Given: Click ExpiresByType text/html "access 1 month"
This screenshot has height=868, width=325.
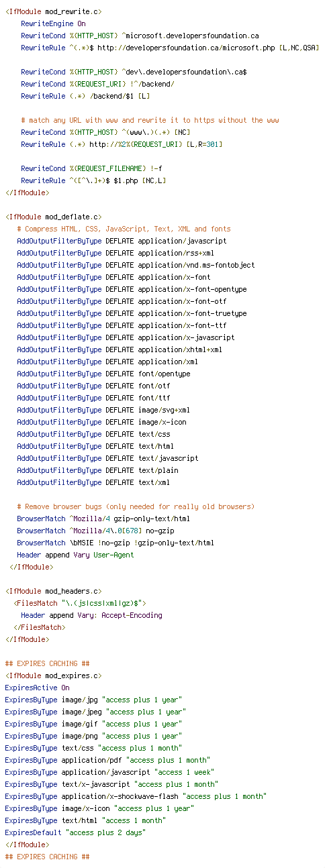Looking at the screenshot, I should point(85,820).
